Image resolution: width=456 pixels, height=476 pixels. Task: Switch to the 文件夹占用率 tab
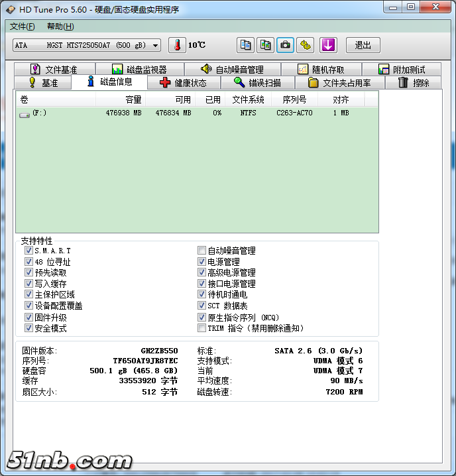pyautogui.click(x=339, y=83)
